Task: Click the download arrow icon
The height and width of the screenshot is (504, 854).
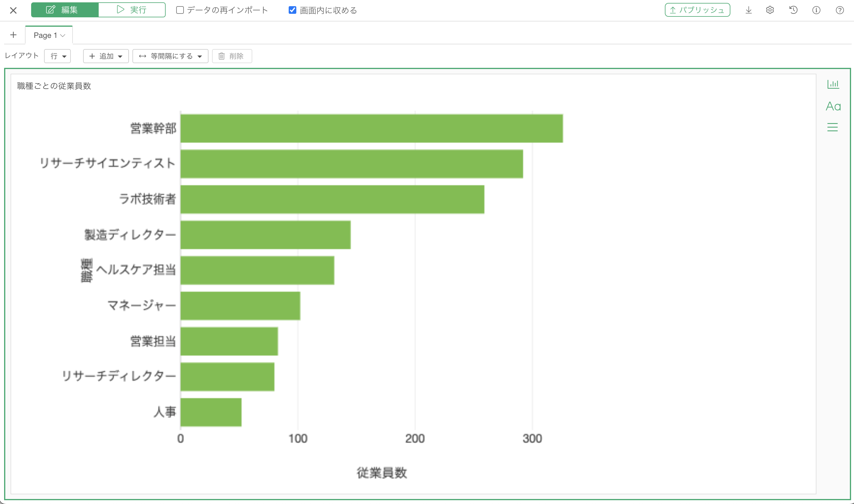Action: (x=748, y=10)
